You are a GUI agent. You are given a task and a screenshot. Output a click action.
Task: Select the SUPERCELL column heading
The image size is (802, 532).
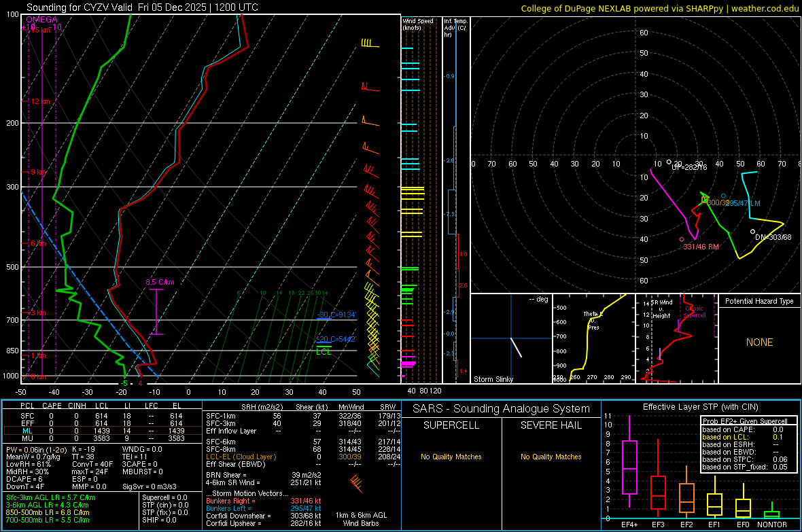pyautogui.click(x=451, y=425)
